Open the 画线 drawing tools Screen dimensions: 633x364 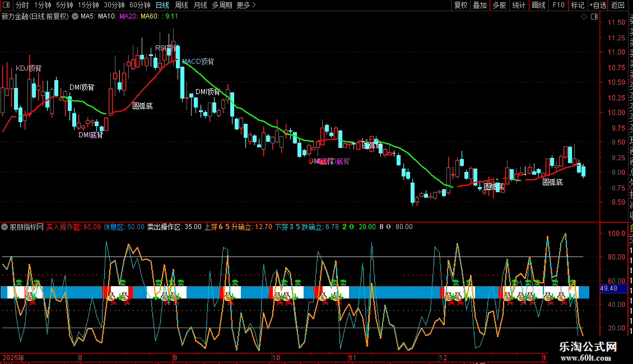(538, 5)
